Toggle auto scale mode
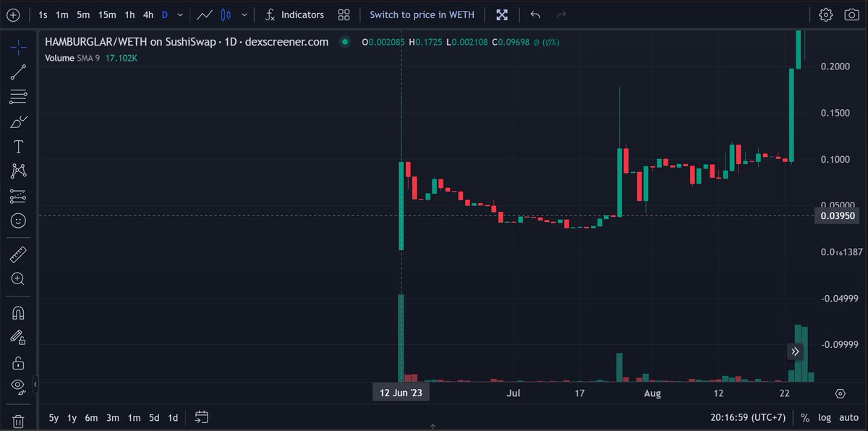This screenshot has height=431, width=868. (x=848, y=417)
